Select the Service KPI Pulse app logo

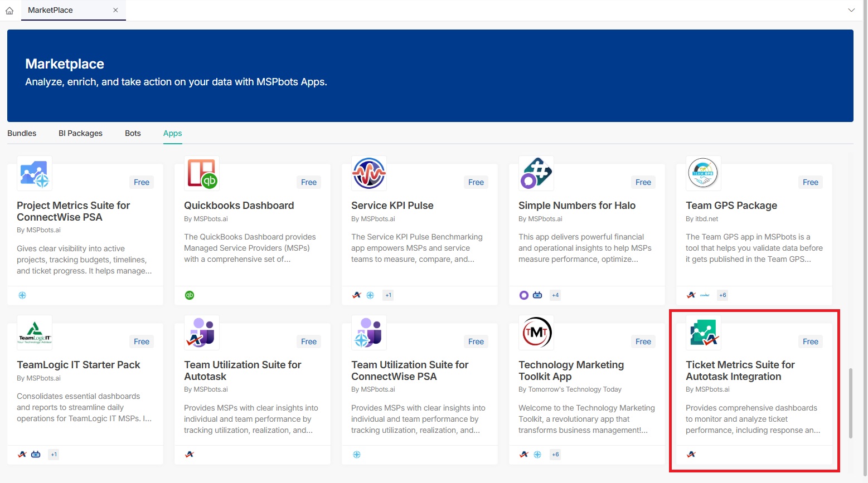pos(368,173)
